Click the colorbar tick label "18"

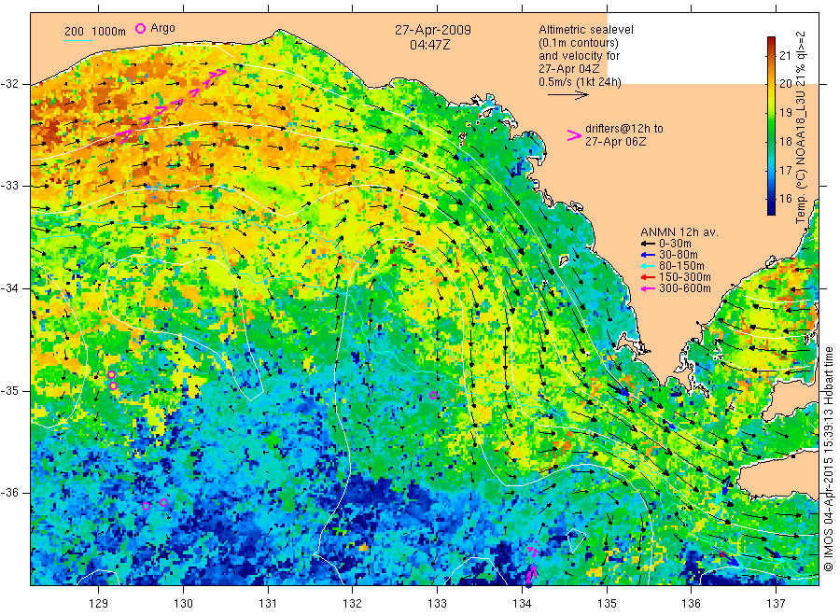785,142
